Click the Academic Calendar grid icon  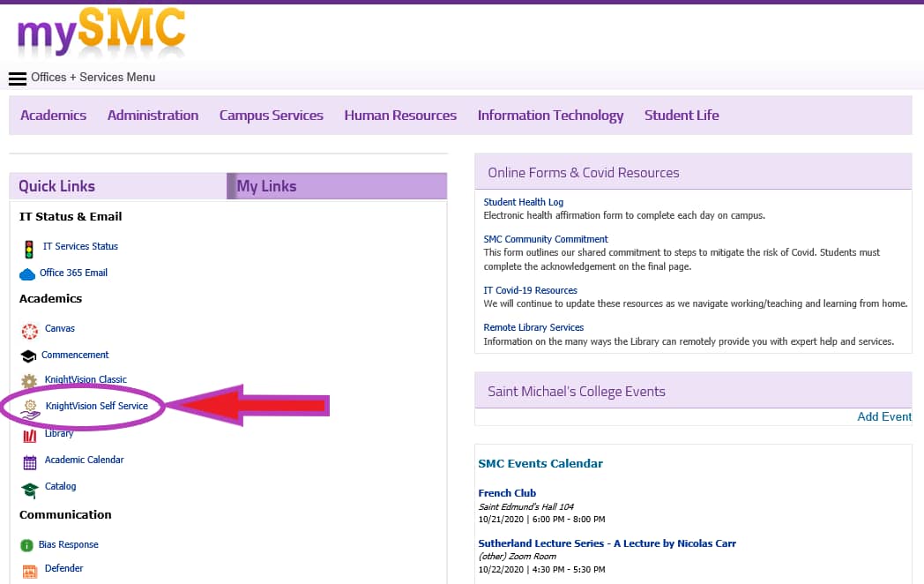pos(29,462)
